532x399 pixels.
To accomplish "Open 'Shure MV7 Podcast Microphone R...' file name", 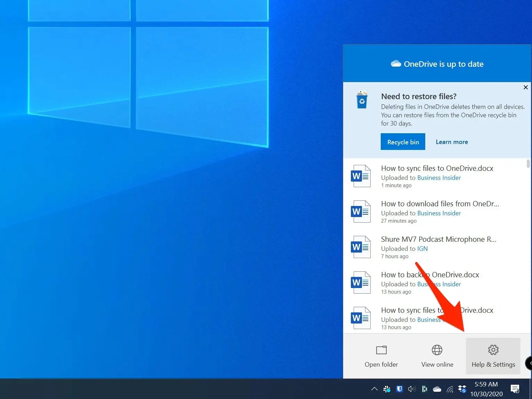I will [439, 239].
